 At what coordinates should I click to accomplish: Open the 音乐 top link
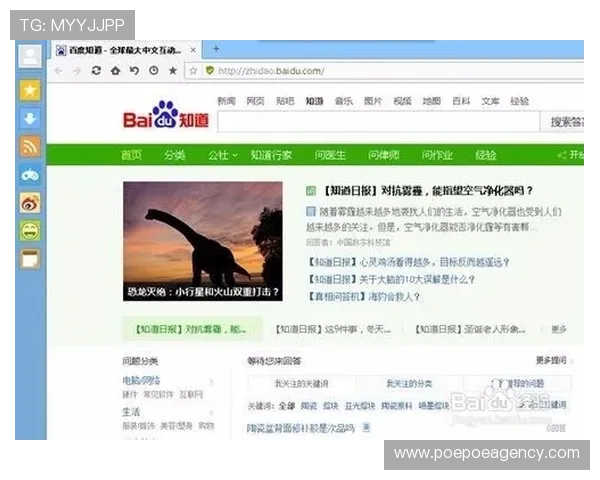(344, 101)
